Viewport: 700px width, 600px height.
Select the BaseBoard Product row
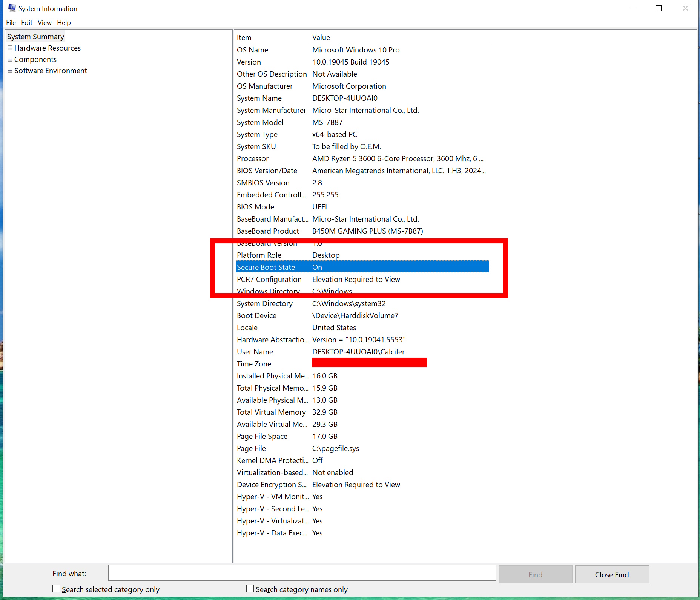coord(362,231)
